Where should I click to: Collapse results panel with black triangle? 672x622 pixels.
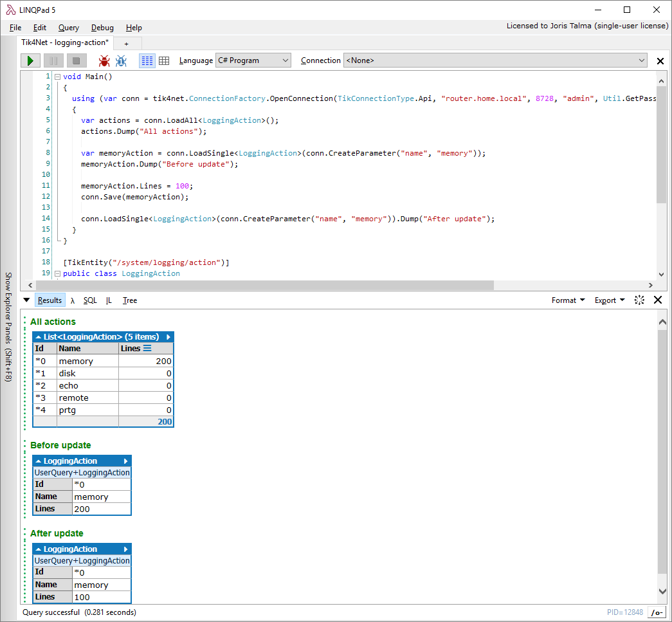tap(26, 300)
